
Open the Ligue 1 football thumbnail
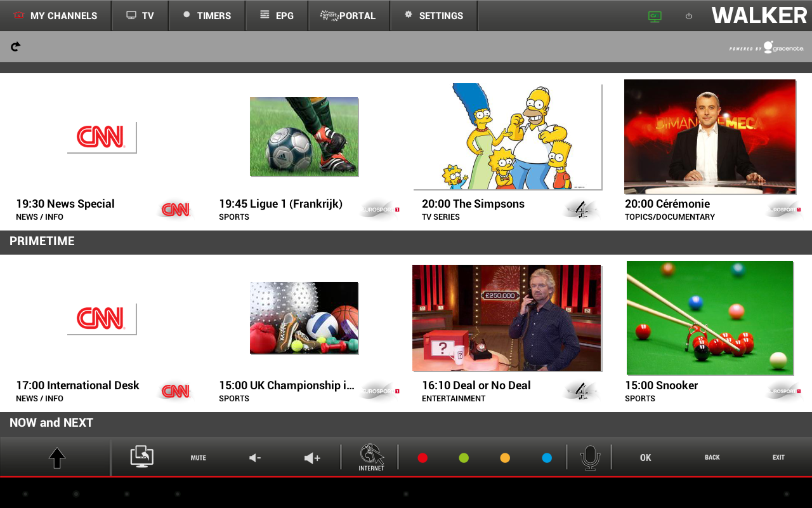click(304, 137)
